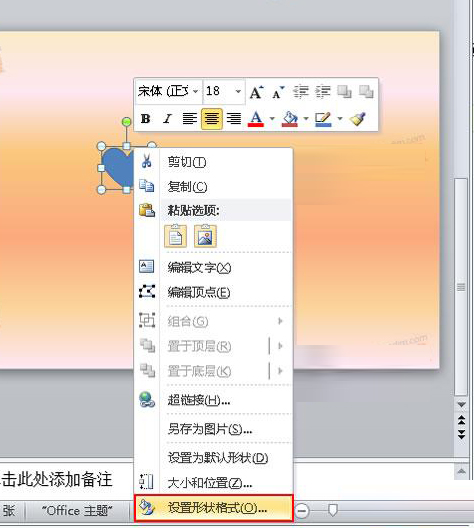Viewport: 474px width, 528px height.
Task: Click the shape fill paint bucket icon
Action: [290, 119]
